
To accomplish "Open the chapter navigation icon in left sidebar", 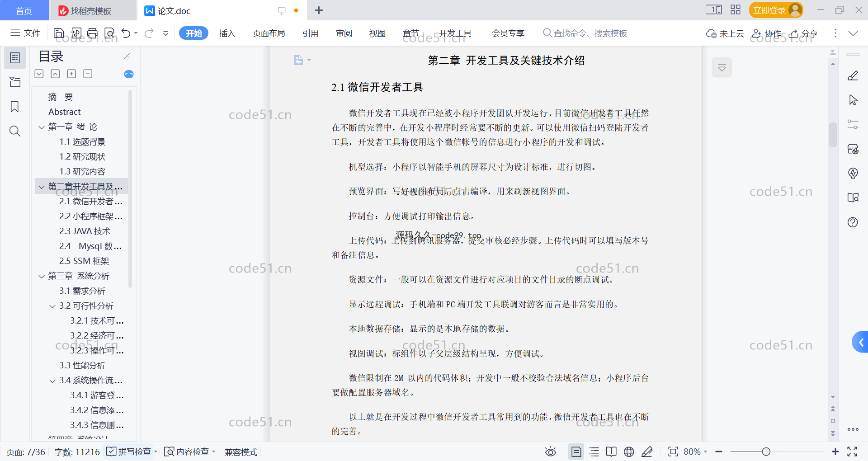I will click(15, 82).
